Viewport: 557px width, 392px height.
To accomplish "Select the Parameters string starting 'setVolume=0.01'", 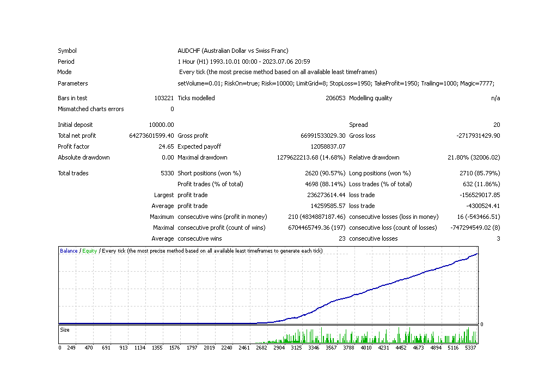I will [x=336, y=83].
